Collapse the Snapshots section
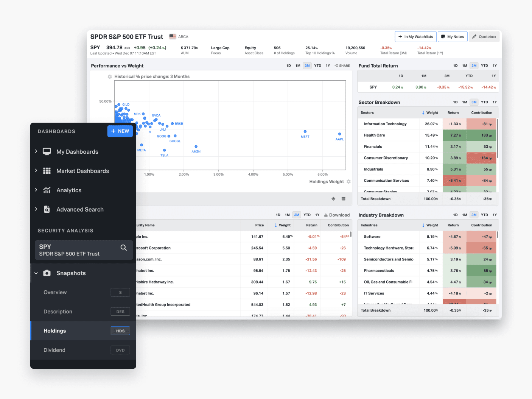 tap(36, 273)
